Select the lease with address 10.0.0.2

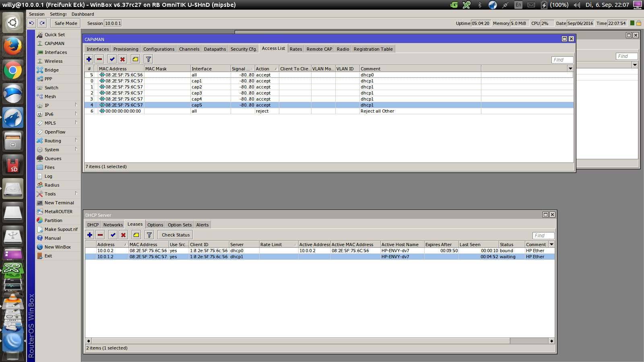coord(320,251)
